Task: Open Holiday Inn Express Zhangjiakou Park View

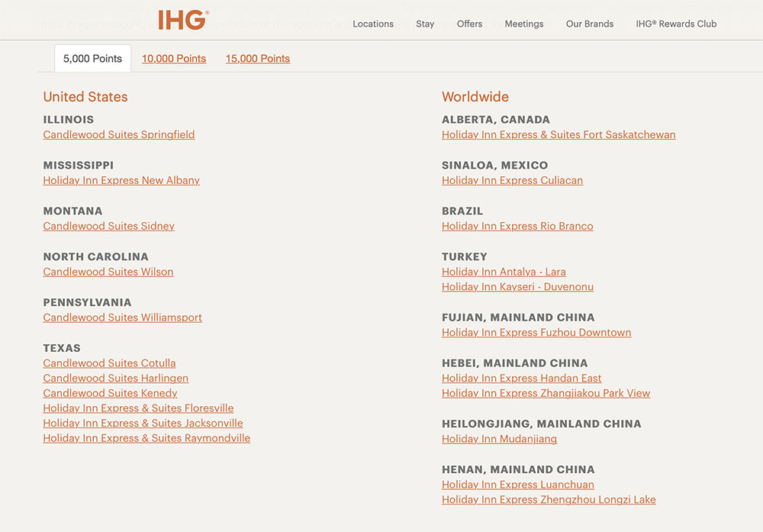Action: click(x=546, y=393)
